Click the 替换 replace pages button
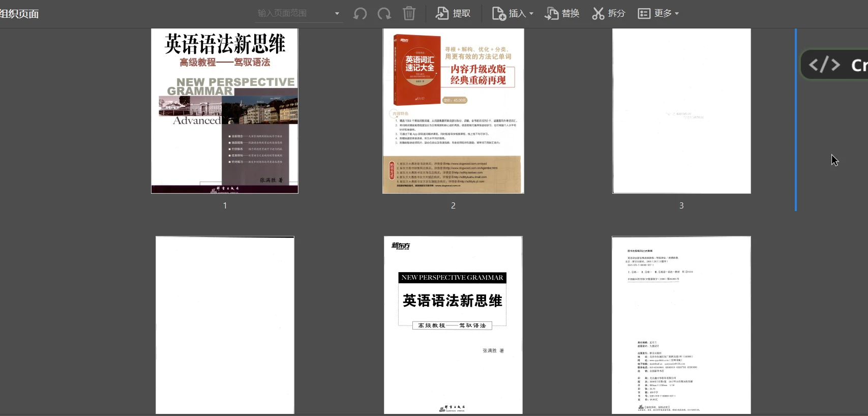Screen dimensions: 868x416 click(x=562, y=13)
